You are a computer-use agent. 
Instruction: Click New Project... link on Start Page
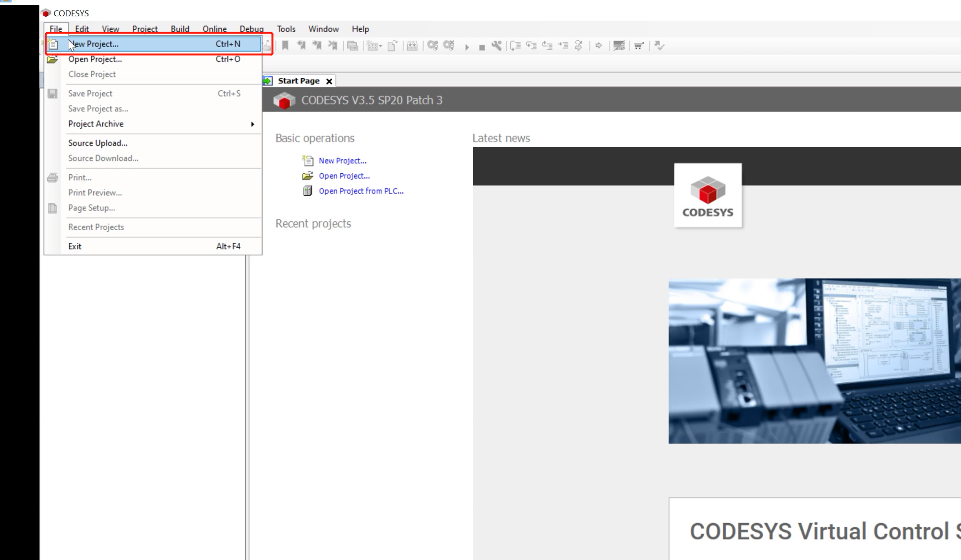click(342, 161)
